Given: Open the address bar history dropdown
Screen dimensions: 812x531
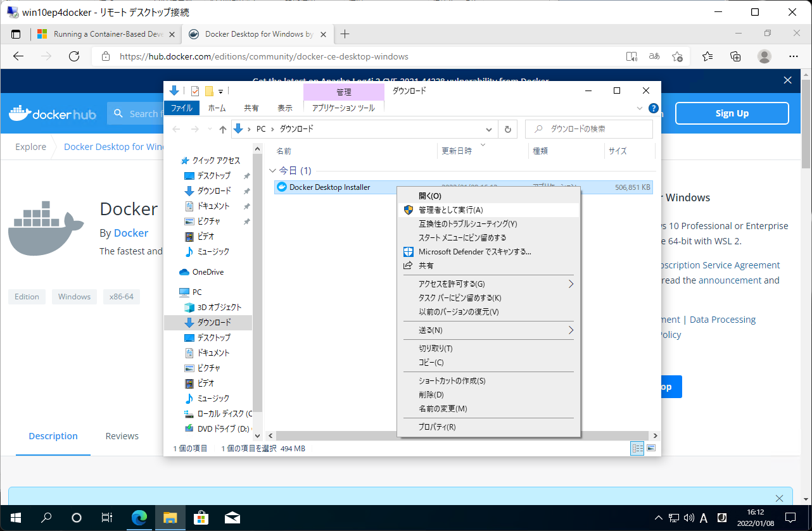Looking at the screenshot, I should [x=488, y=129].
